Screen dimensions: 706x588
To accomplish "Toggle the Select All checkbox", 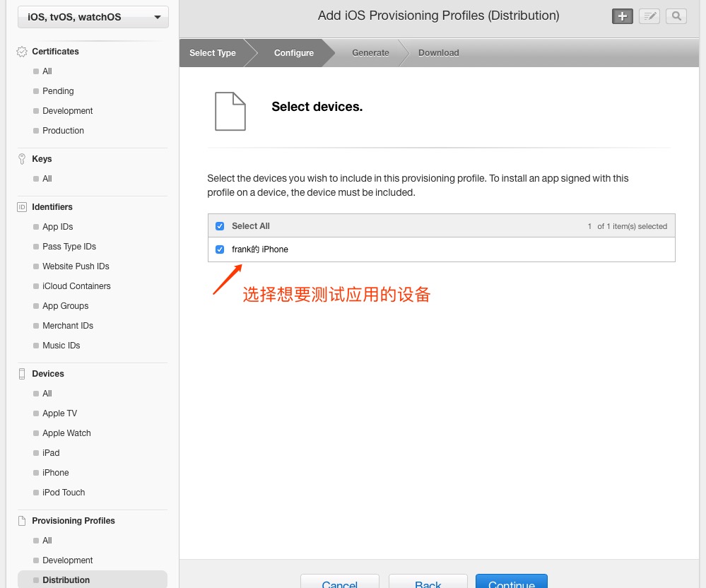I will click(220, 226).
